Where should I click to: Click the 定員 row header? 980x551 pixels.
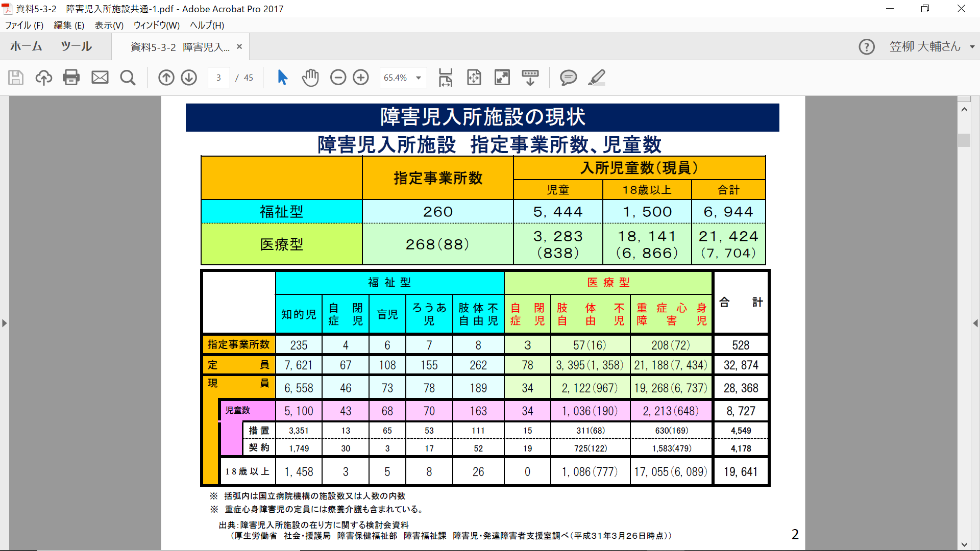tap(239, 365)
